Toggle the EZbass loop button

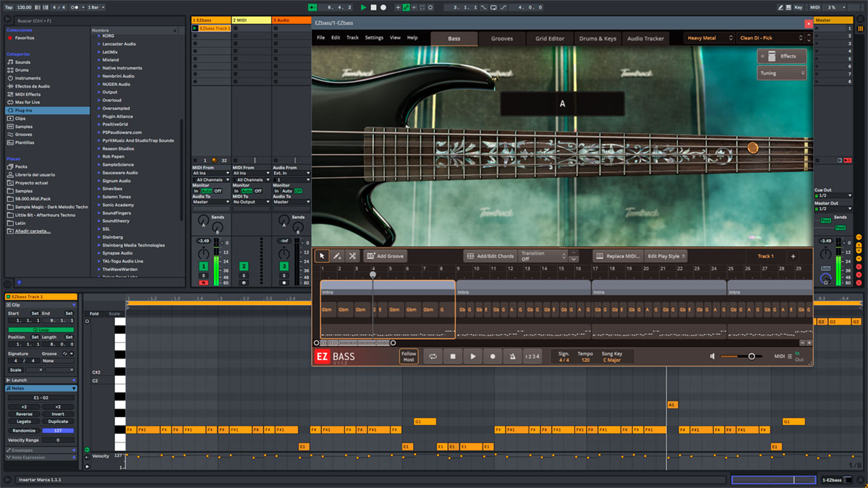point(433,356)
